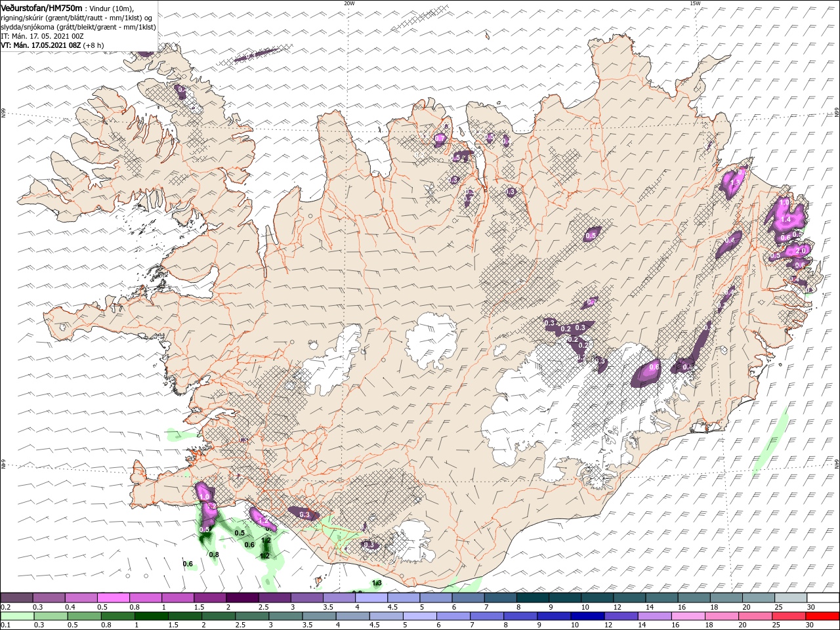The image size is (840, 630).
Task: Select the upper legend swatch labeled 14
Action: coord(661,597)
